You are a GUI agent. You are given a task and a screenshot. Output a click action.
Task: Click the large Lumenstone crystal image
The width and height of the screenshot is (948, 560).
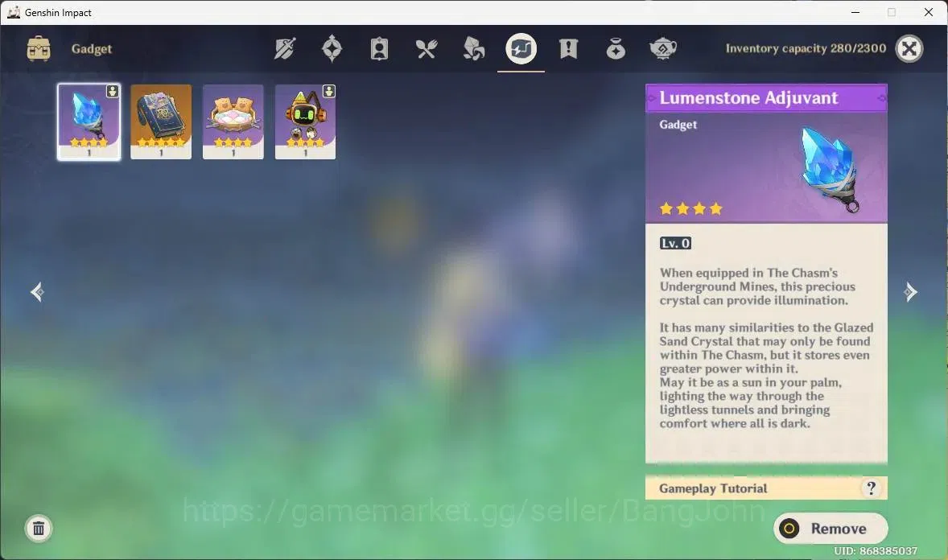point(829,169)
